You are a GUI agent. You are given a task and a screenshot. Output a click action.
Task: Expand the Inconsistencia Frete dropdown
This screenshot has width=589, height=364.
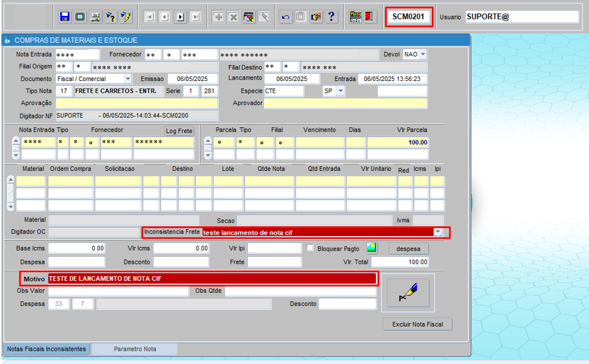click(437, 233)
